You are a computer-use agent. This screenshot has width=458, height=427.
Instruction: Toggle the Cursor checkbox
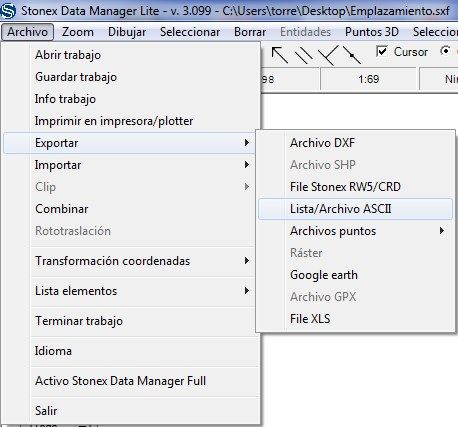(x=381, y=52)
